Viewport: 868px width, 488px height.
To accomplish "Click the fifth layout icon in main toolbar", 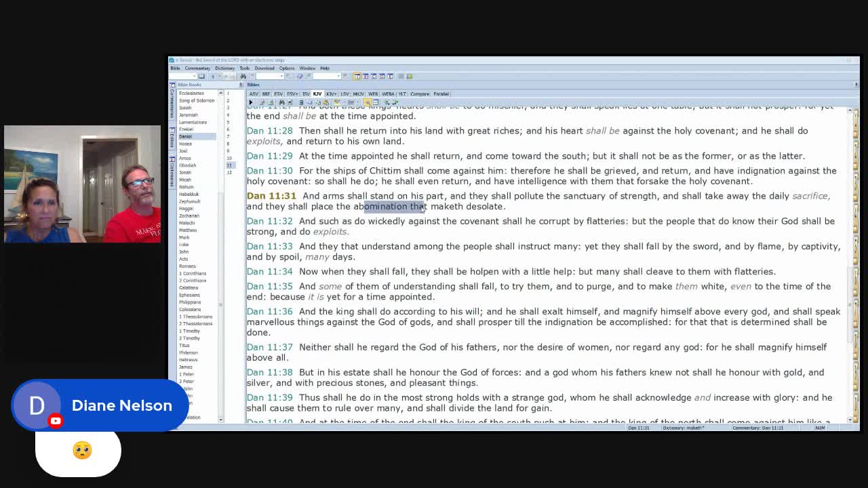I will tap(390, 76).
